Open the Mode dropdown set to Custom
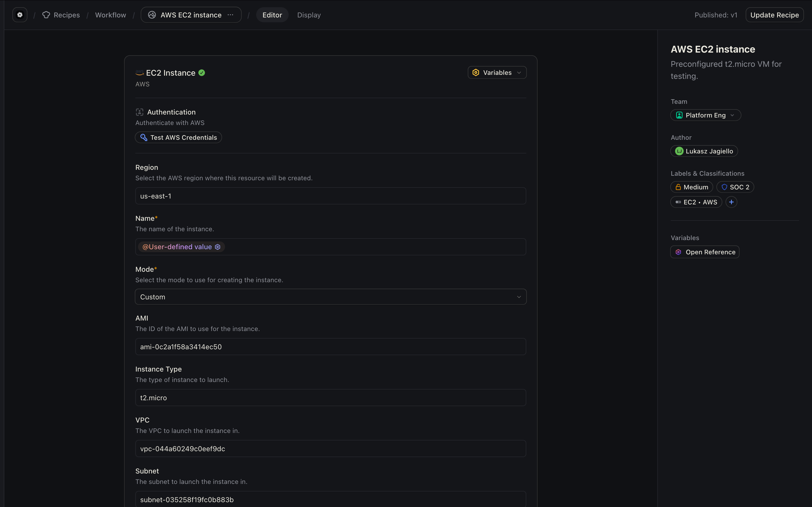The height and width of the screenshot is (507, 812). (x=331, y=297)
